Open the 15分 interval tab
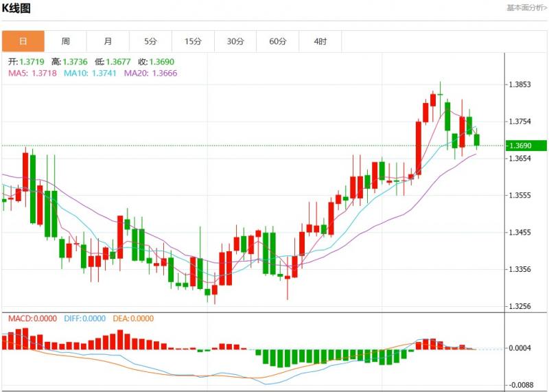This screenshot has width=549, height=392. pos(194,41)
